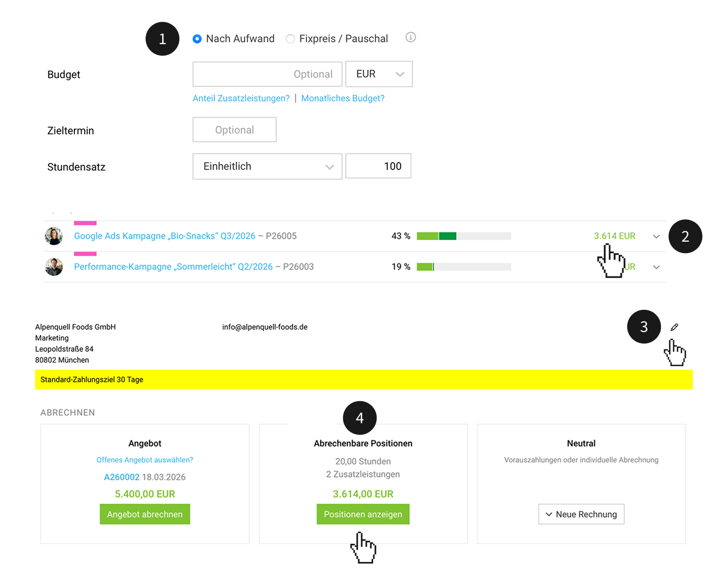Open the EUR currency dropdown
The image size is (728, 579).
pyautogui.click(x=379, y=74)
